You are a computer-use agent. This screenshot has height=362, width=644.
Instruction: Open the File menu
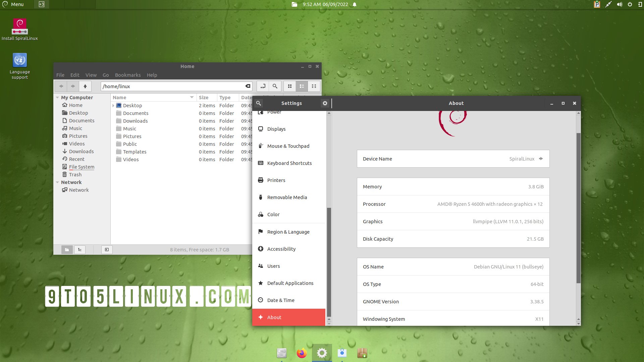coord(60,75)
